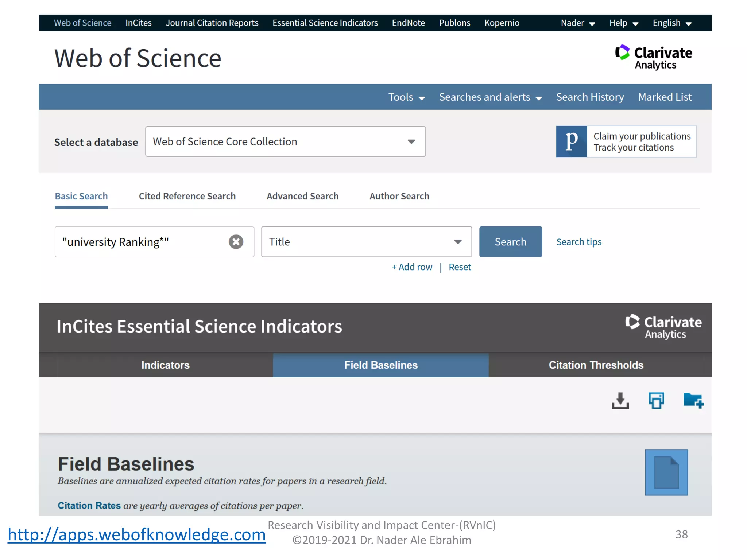Go to InCites in the top bar

pyautogui.click(x=138, y=23)
